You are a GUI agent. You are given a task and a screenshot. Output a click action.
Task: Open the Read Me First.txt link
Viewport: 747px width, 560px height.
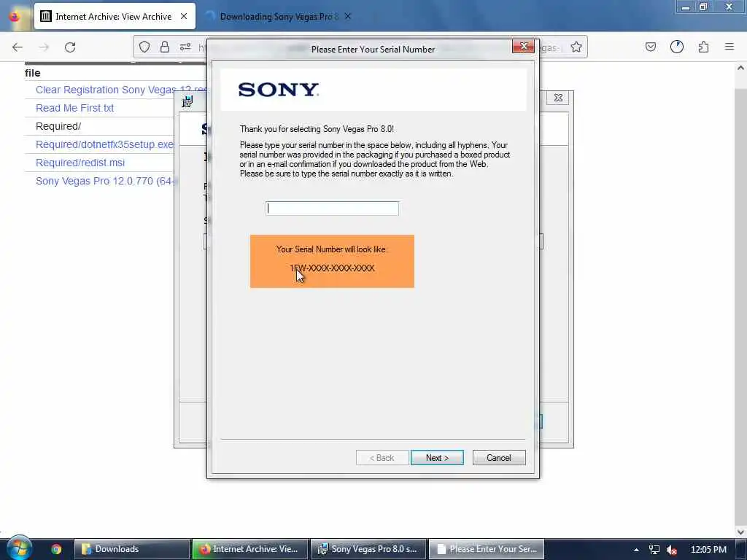click(x=75, y=108)
